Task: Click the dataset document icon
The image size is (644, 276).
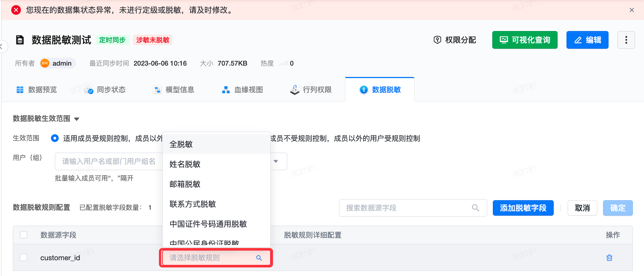Action: [20, 40]
